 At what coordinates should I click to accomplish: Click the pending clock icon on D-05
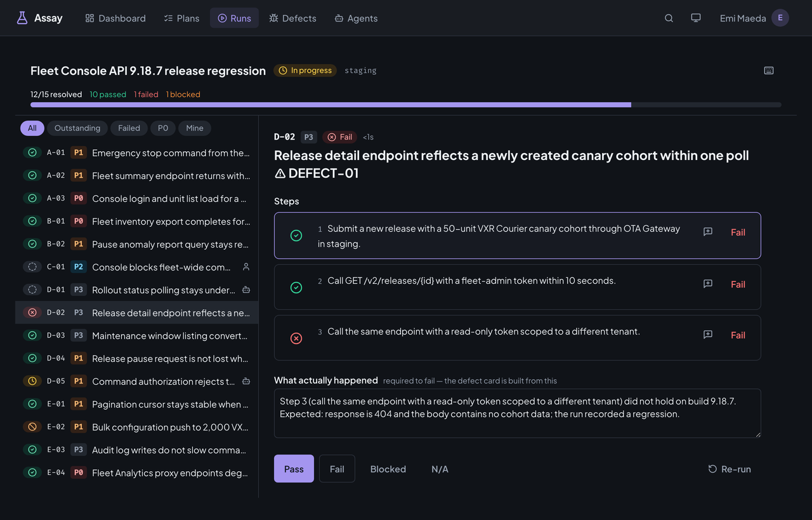pyautogui.click(x=32, y=381)
